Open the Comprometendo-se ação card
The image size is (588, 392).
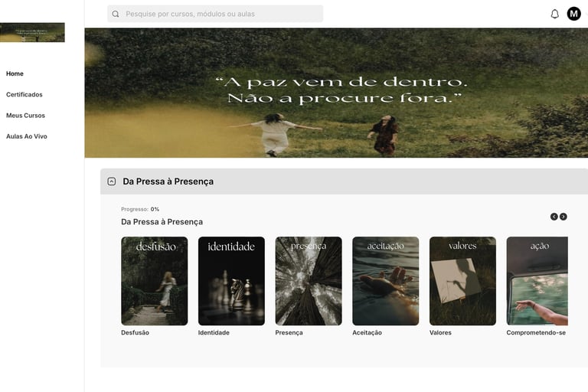[537, 281]
